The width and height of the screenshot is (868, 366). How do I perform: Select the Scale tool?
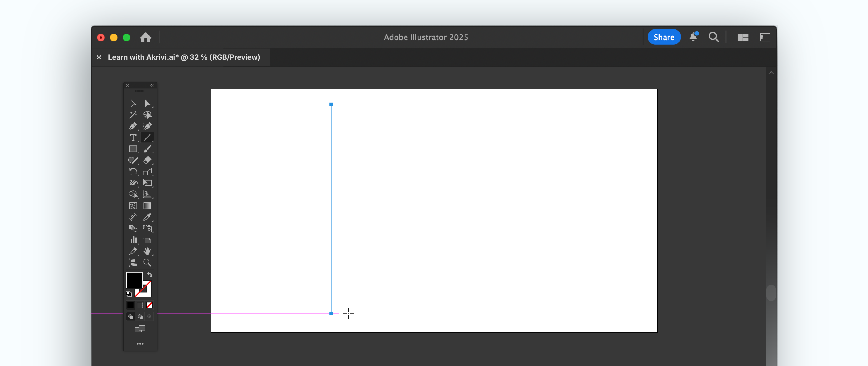(x=147, y=172)
